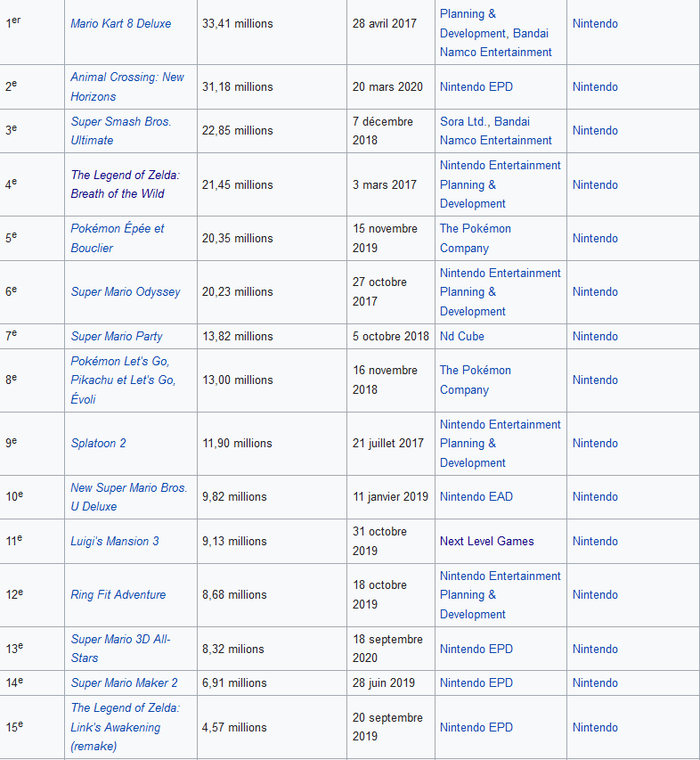
Task: Click the Super Mario 3D All-Stars link
Action: pos(120,649)
